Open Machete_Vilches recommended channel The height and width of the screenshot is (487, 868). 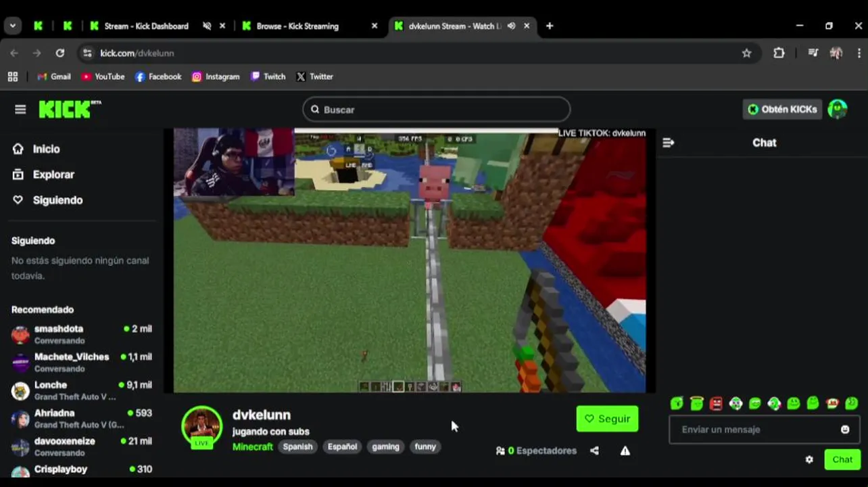pyautogui.click(x=82, y=363)
